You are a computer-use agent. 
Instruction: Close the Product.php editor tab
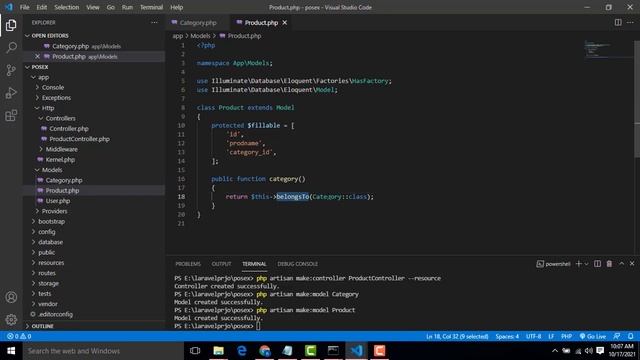point(284,22)
